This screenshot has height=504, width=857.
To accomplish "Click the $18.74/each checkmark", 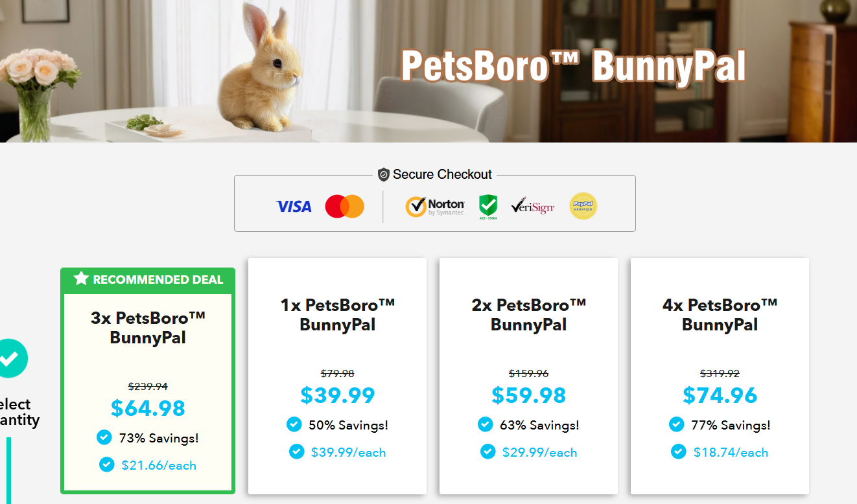I will [x=678, y=451].
